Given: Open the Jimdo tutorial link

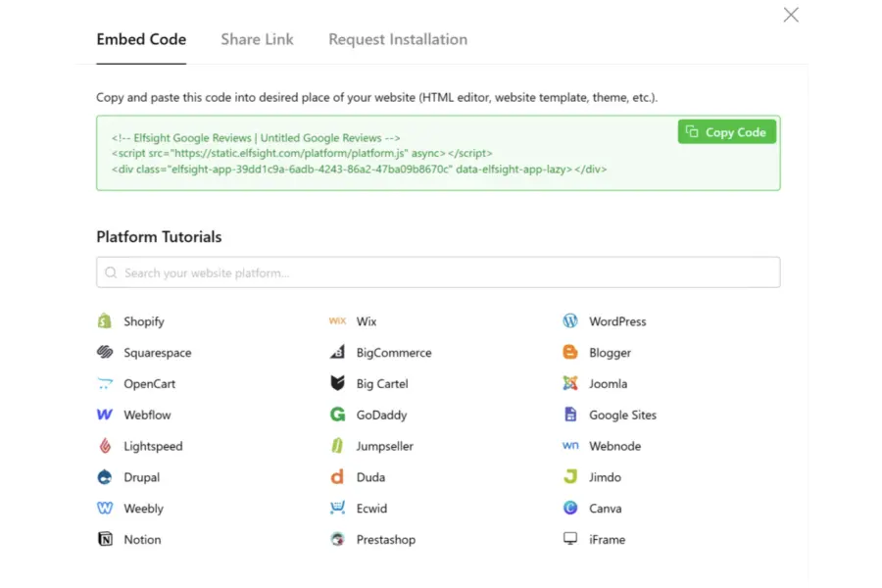Looking at the screenshot, I should 606,477.
